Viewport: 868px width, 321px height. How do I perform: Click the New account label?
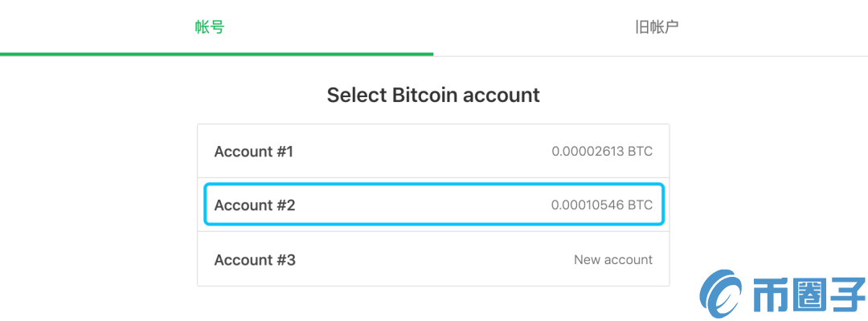coord(612,259)
